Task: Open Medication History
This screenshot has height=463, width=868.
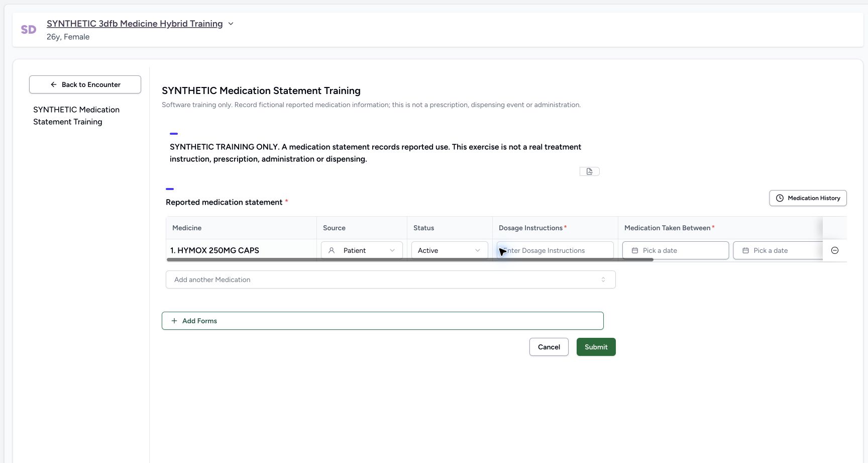Action: point(808,198)
